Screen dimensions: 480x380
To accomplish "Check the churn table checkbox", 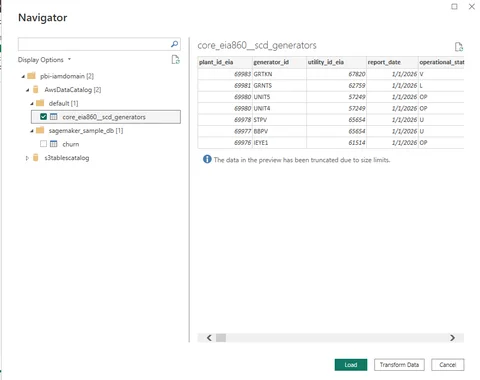I will click(x=43, y=144).
